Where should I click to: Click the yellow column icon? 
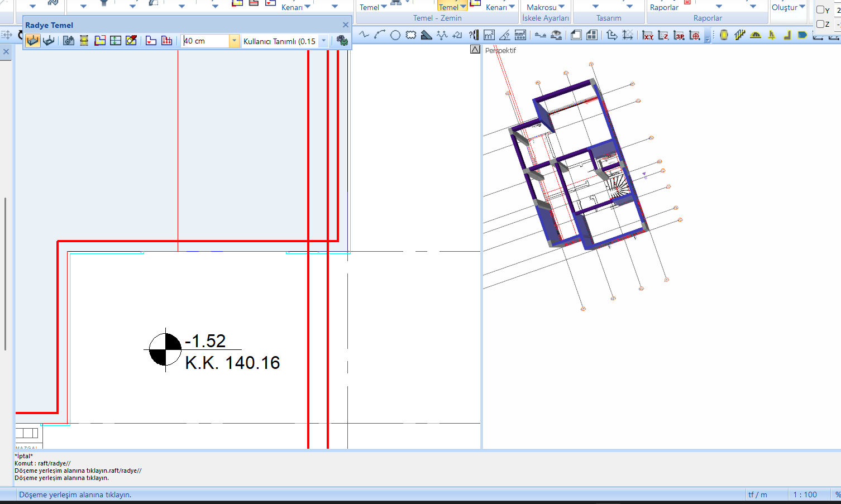[724, 35]
